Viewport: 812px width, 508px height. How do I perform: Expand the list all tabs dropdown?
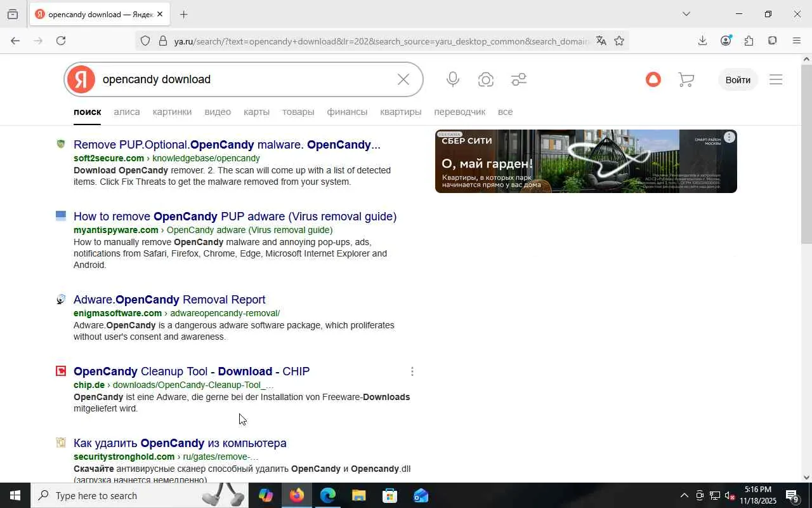pyautogui.click(x=686, y=14)
